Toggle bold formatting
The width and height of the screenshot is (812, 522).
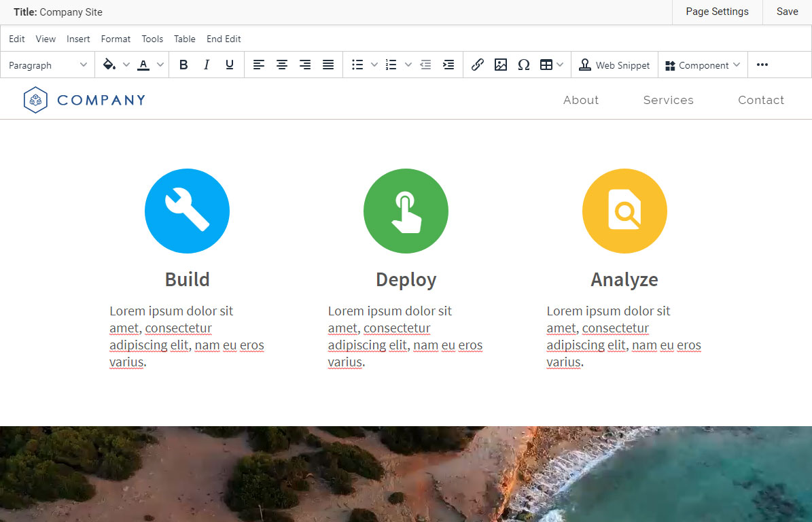click(183, 65)
